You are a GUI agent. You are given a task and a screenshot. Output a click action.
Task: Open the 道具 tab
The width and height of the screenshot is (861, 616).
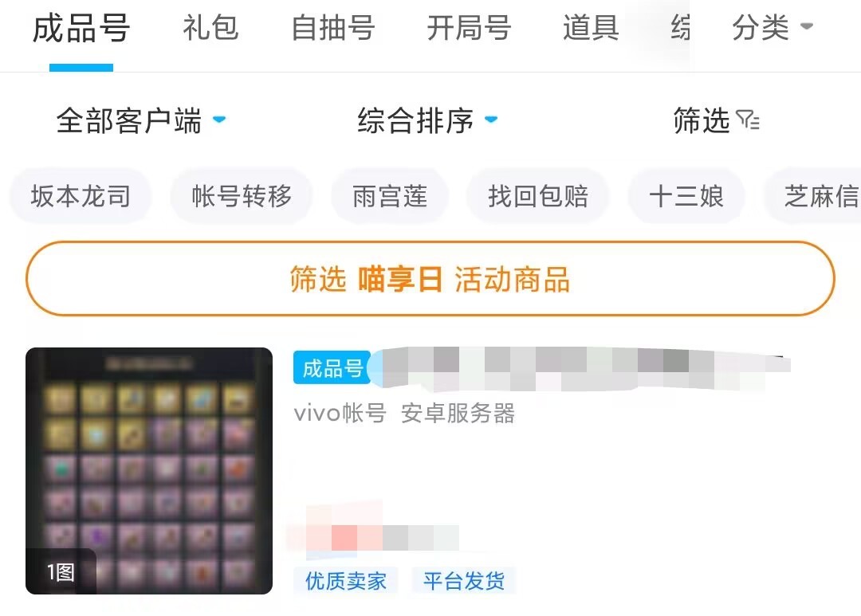591,28
